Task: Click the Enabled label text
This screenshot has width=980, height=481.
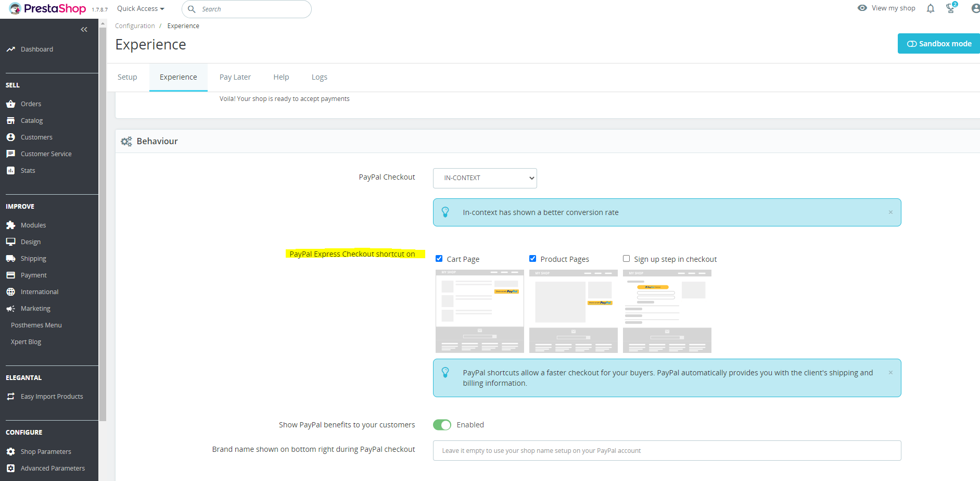Action: tap(470, 425)
